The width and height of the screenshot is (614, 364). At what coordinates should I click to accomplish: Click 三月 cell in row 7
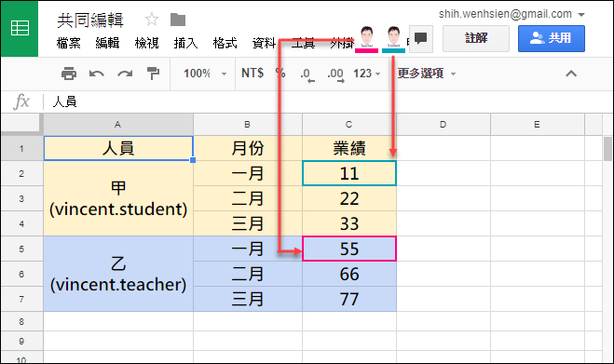coord(248,299)
